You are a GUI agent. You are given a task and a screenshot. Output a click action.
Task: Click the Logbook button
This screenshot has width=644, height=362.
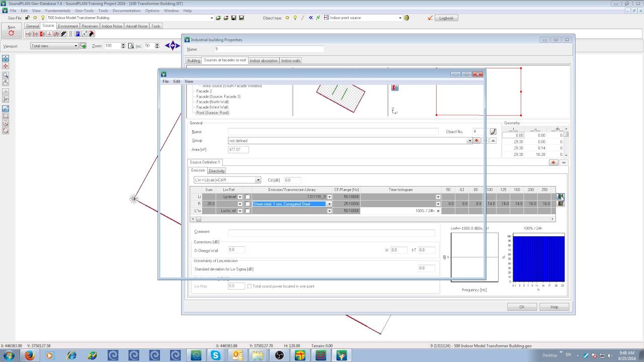(x=446, y=18)
